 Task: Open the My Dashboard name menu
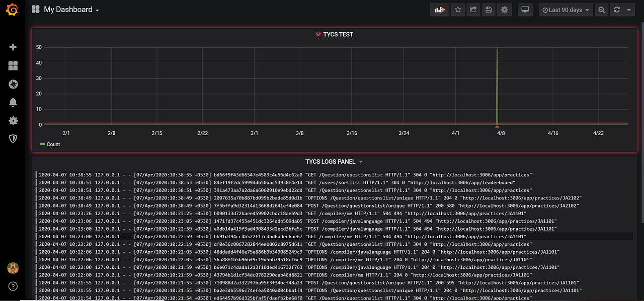click(68, 9)
